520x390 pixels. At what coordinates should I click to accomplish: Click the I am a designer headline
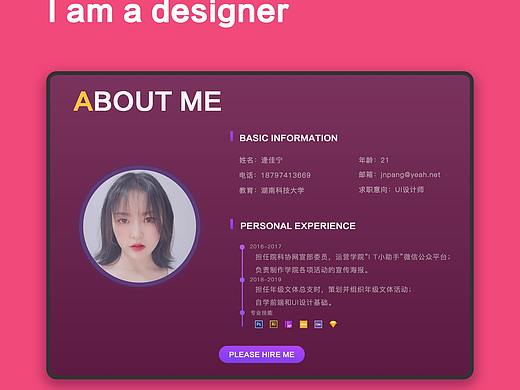pyautogui.click(x=168, y=12)
